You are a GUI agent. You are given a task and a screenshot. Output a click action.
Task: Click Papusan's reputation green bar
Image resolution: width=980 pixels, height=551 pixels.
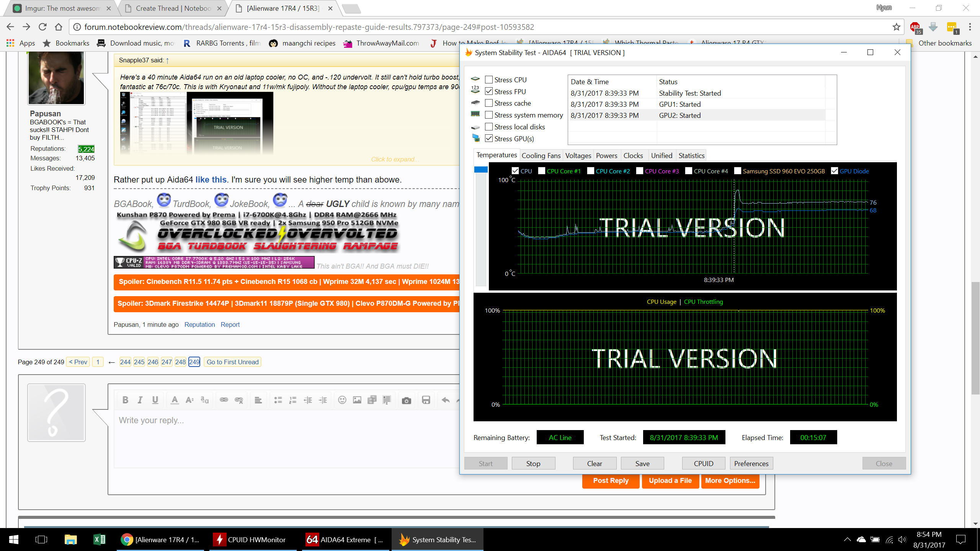pyautogui.click(x=86, y=149)
